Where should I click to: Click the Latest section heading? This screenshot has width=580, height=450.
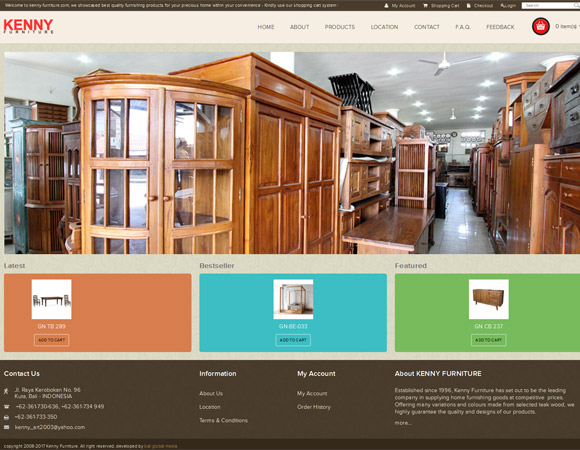click(14, 265)
